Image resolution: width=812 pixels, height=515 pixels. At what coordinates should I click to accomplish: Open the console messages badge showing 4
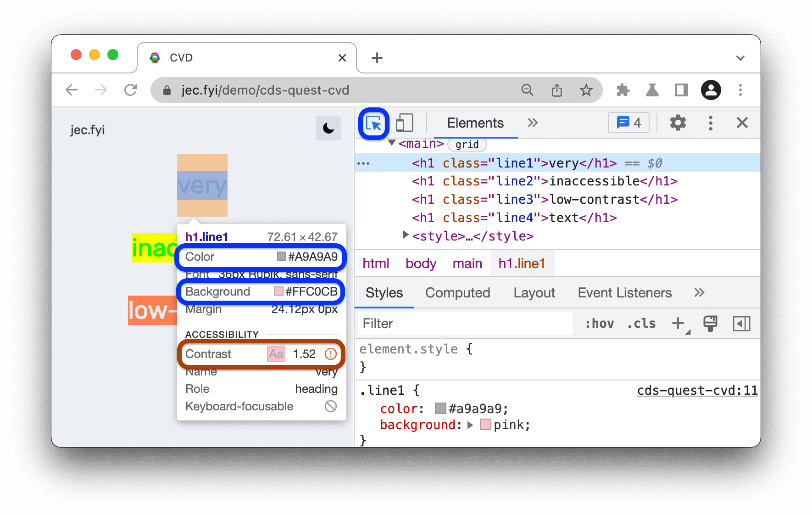pos(628,123)
